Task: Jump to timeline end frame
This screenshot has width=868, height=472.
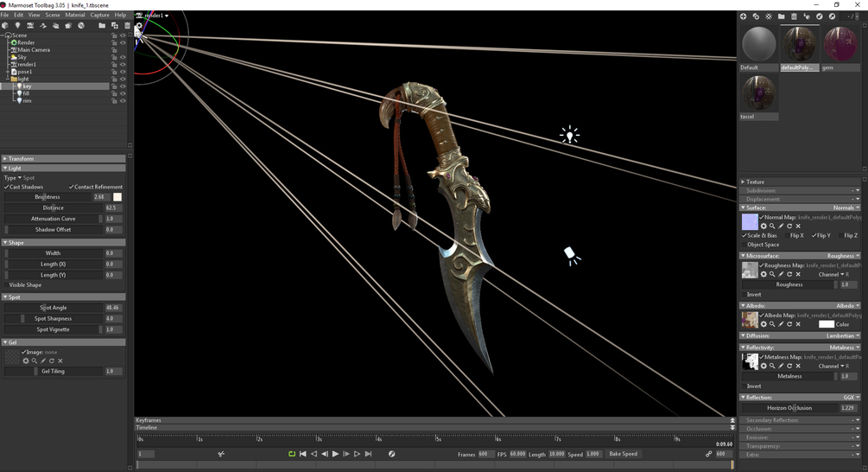Action: [368, 454]
